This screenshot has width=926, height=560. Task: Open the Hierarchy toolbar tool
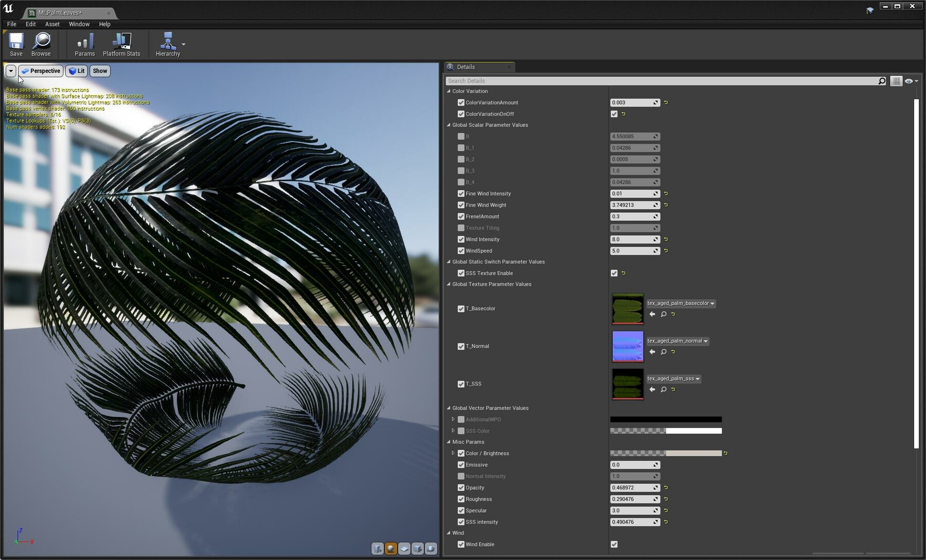(168, 44)
